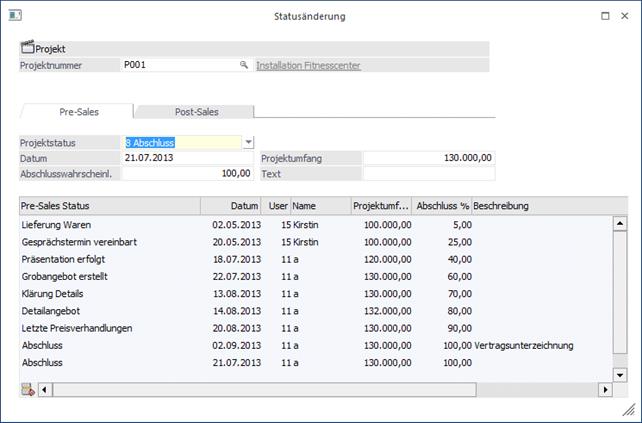Close the Statusänderung window
Screen dimensions: 642x423
click(627, 16)
